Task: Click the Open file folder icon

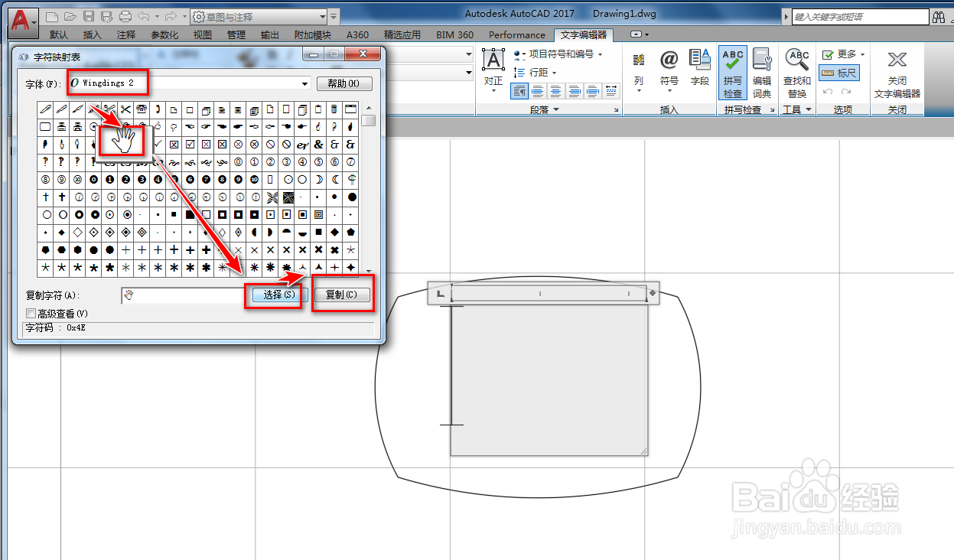Action: (x=70, y=16)
